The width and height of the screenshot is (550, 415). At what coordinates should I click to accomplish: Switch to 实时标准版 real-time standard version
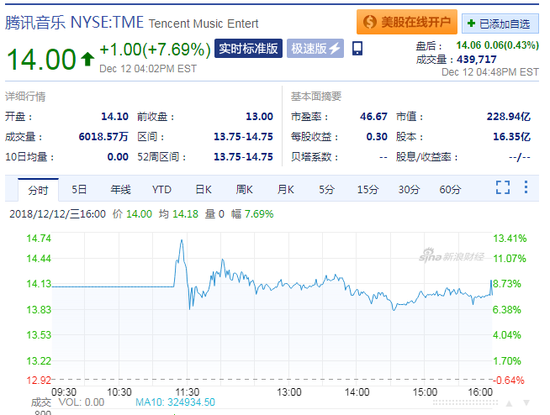(x=248, y=48)
